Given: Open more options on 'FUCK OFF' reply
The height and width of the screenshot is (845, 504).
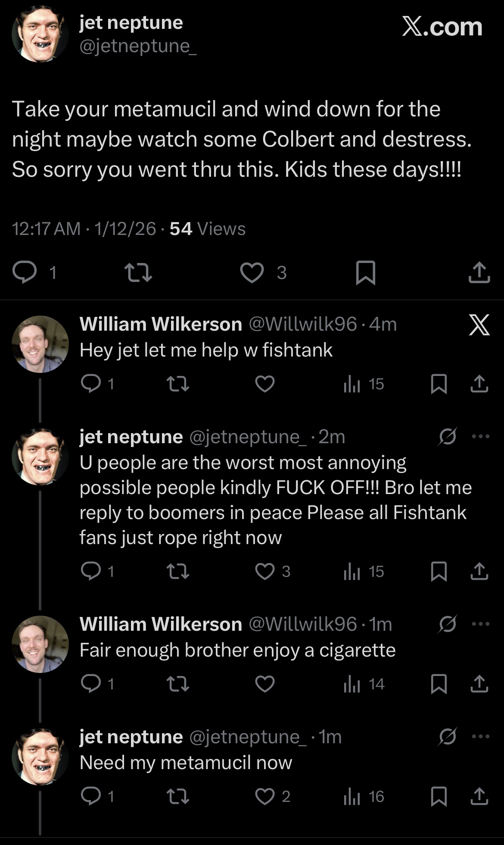Looking at the screenshot, I should pos(481,437).
